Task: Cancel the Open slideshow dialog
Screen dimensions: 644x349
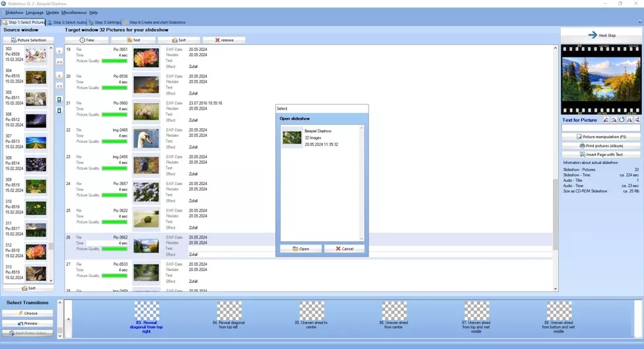Action: coord(344,249)
